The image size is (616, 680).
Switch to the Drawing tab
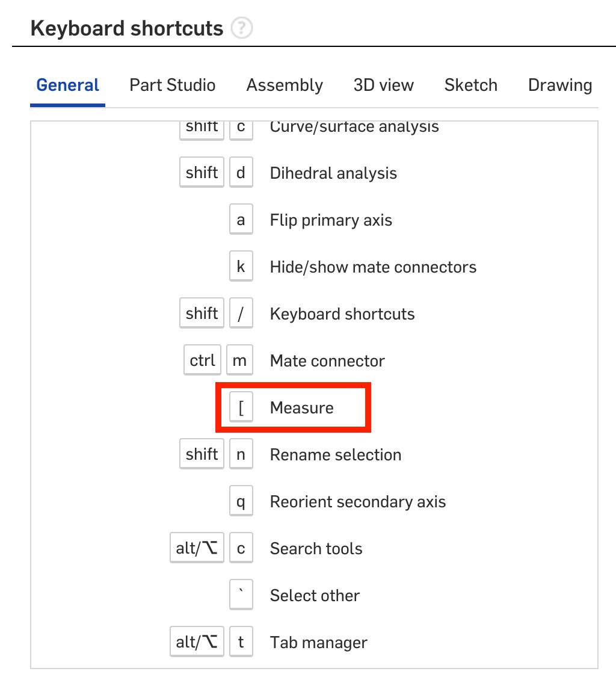[559, 85]
